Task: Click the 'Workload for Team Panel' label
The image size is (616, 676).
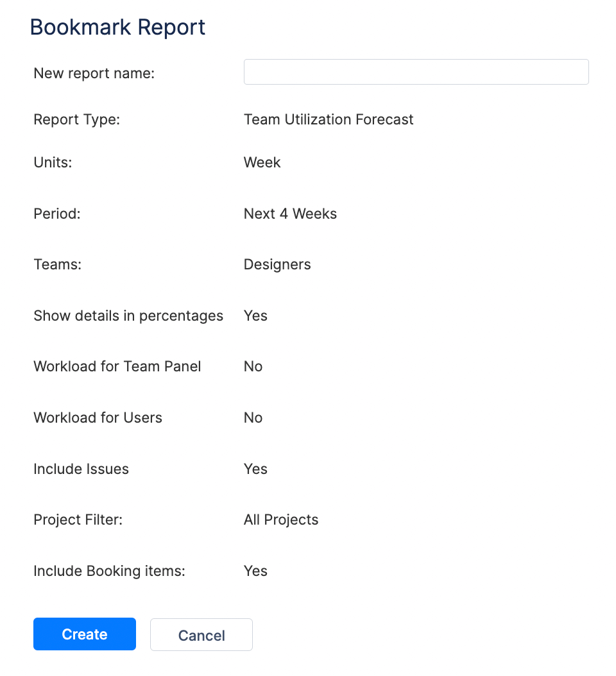Action: tap(117, 366)
